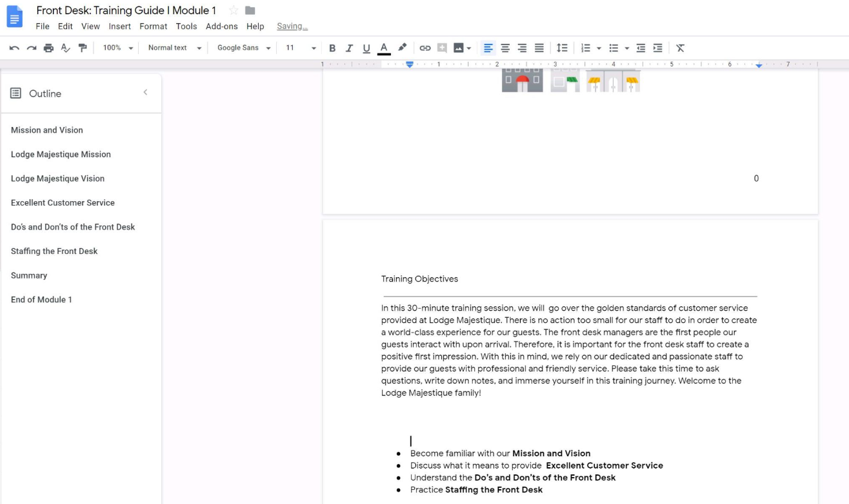Set center text alignment
Screen dimensions: 849x504
(505, 48)
